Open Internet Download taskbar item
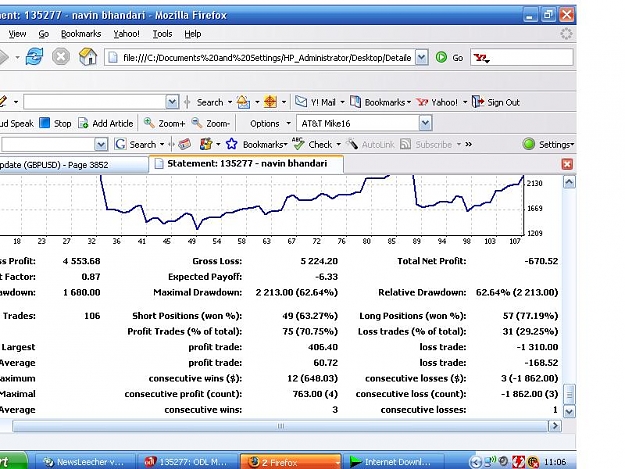 pyautogui.click(x=393, y=462)
